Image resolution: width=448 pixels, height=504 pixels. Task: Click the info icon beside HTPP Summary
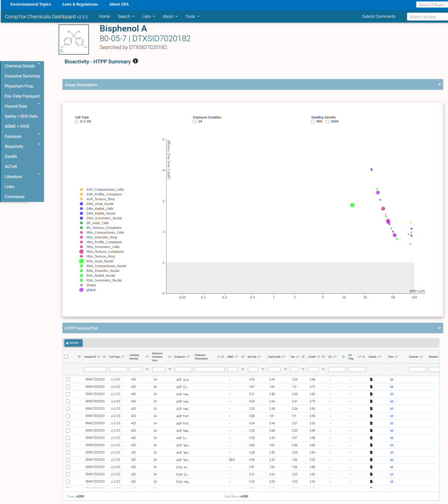click(x=135, y=61)
